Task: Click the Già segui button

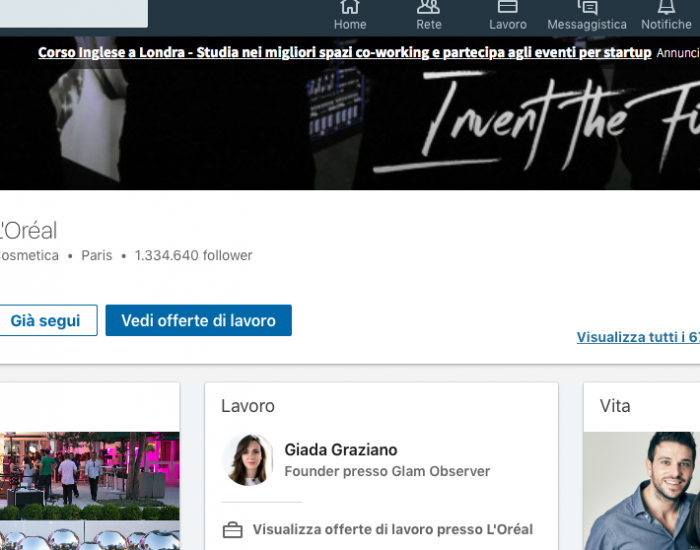Action: coord(48,321)
